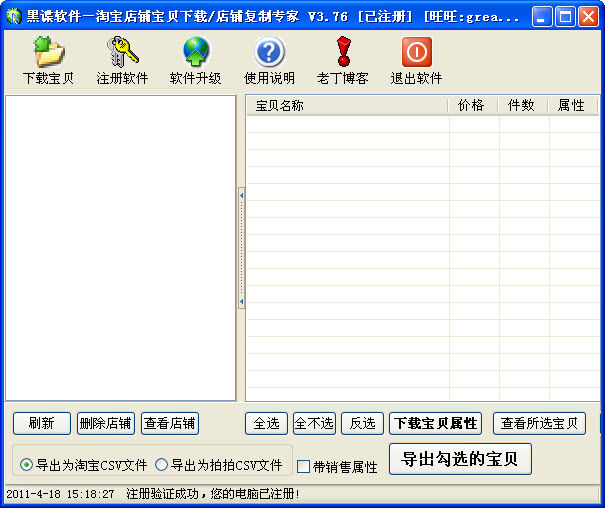605x508 pixels.
Task: Click the 全选 button
Action: pyautogui.click(x=266, y=424)
